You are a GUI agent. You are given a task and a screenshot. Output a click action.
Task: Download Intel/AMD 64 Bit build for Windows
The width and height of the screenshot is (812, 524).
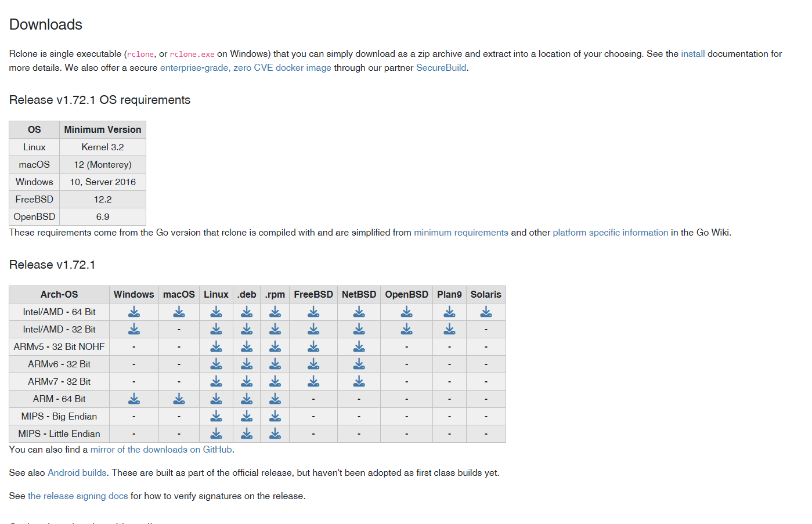(134, 312)
